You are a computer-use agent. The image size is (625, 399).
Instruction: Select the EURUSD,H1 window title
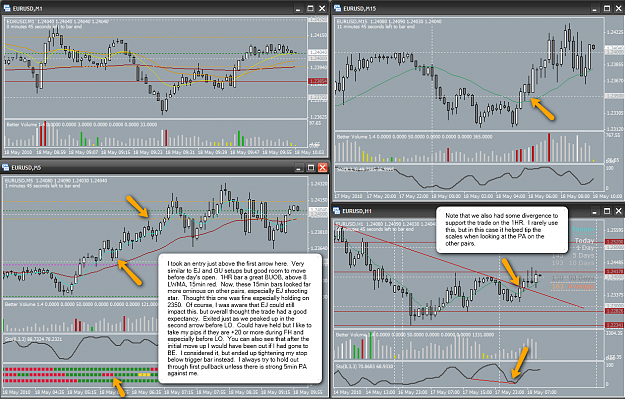pyautogui.click(x=357, y=211)
